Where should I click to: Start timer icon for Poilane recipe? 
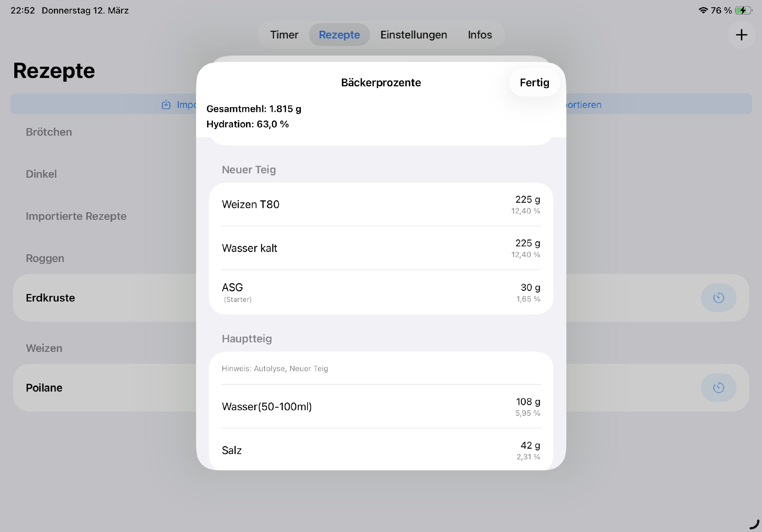click(x=718, y=388)
